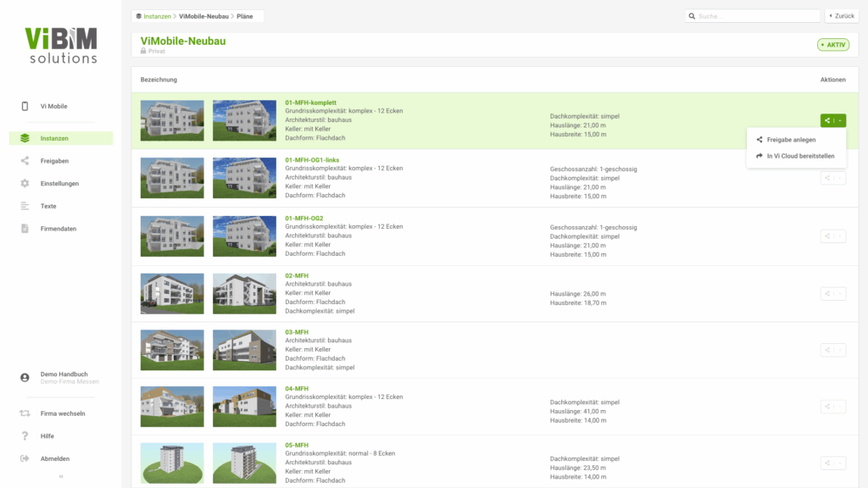868x488 pixels.
Task: Click the Texte lines icon in sidebar
Action: point(25,206)
